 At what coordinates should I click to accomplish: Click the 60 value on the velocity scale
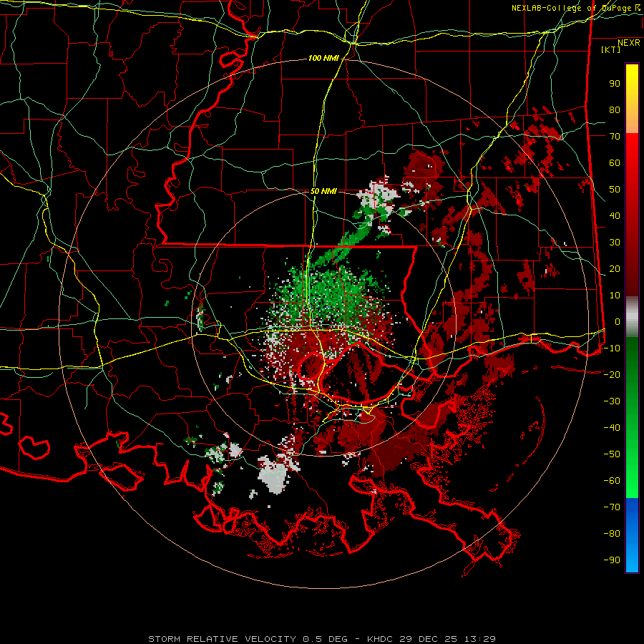pyautogui.click(x=615, y=163)
